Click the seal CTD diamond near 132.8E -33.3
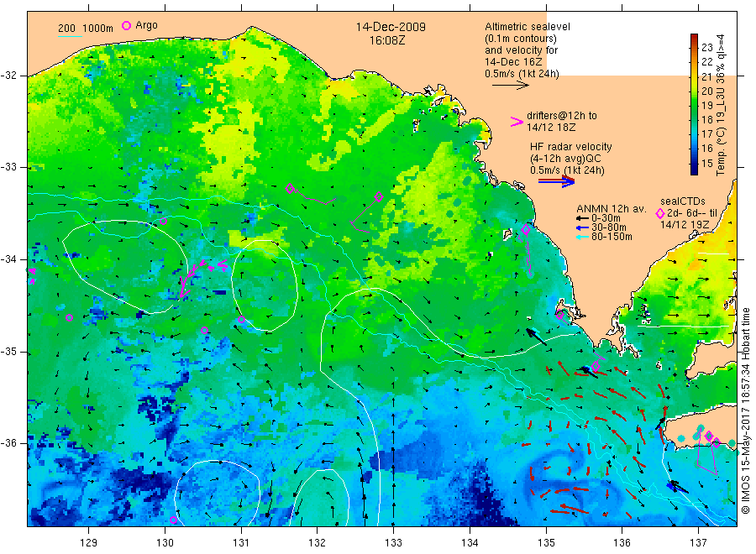This screenshot has height=554, width=756. coord(379,196)
